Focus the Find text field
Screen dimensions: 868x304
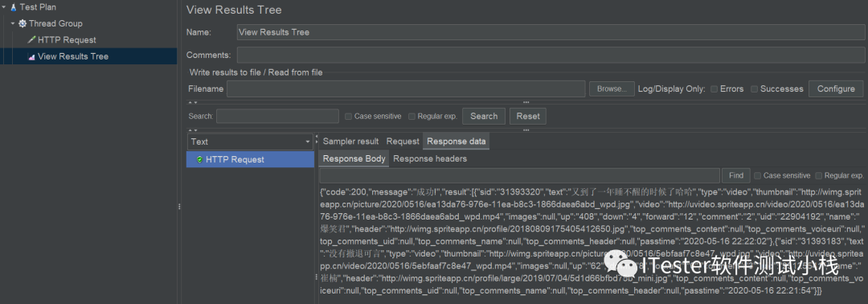(x=519, y=175)
